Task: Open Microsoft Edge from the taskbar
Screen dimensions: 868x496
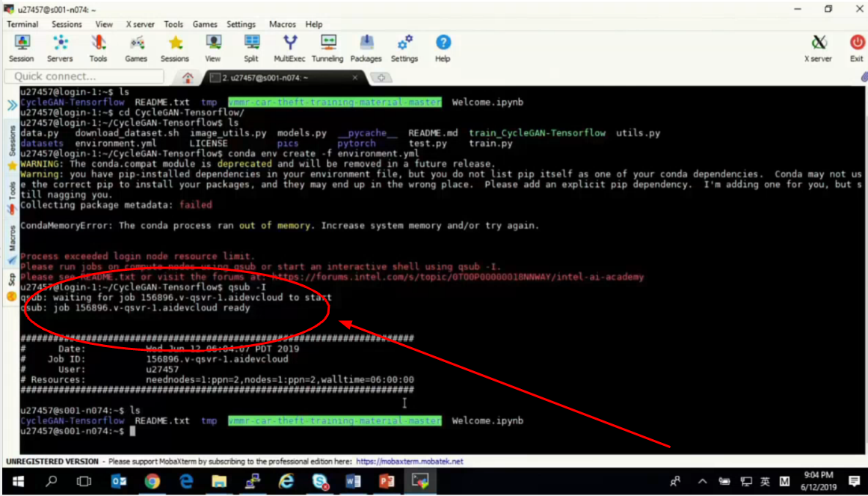Action: [x=186, y=481]
